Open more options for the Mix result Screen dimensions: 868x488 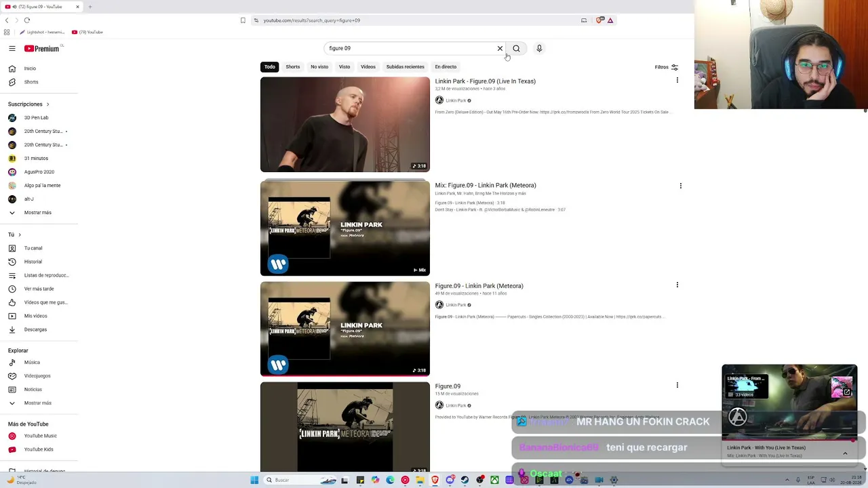[x=680, y=186]
